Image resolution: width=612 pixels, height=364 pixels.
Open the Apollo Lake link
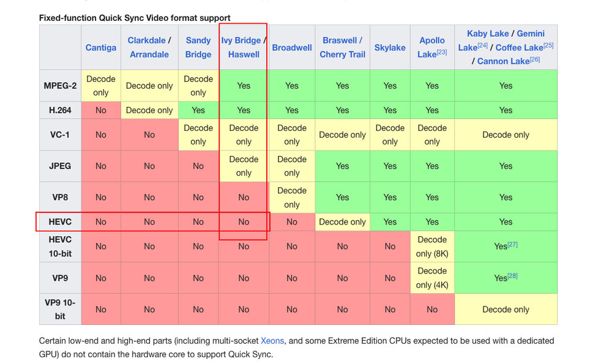tap(430, 47)
